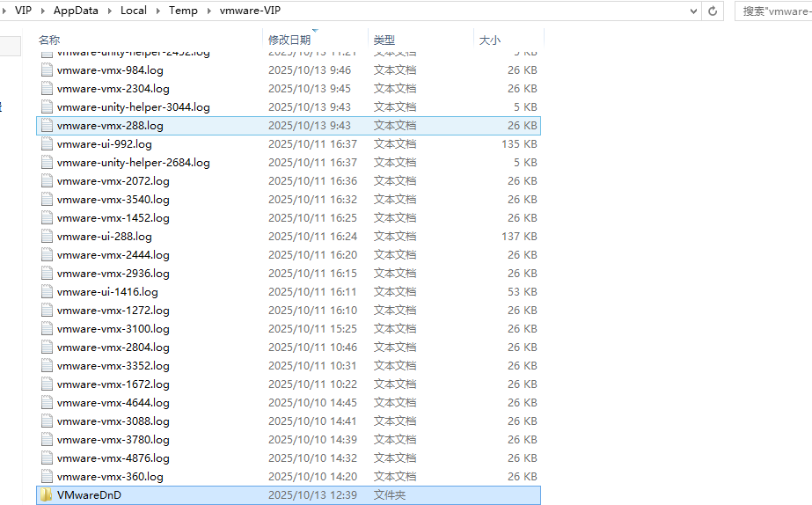The image size is (812, 505).
Task: Select AppData in the breadcrumb path
Action: pyautogui.click(x=76, y=11)
